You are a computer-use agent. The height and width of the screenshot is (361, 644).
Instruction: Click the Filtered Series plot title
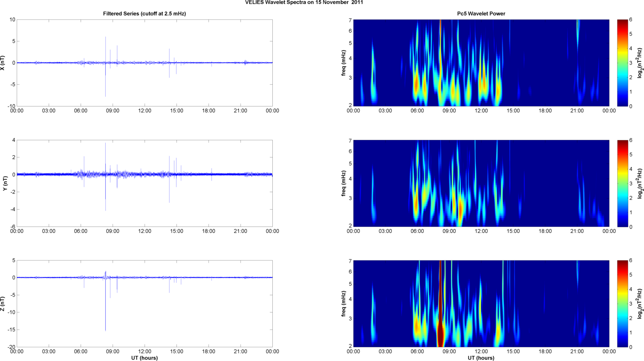coord(144,14)
